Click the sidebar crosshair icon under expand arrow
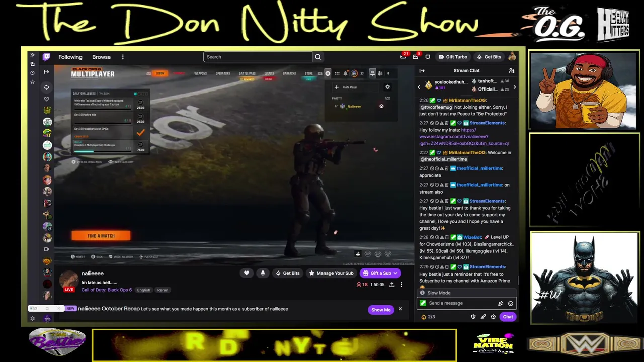The width and height of the screenshot is (644, 362). tap(47, 87)
